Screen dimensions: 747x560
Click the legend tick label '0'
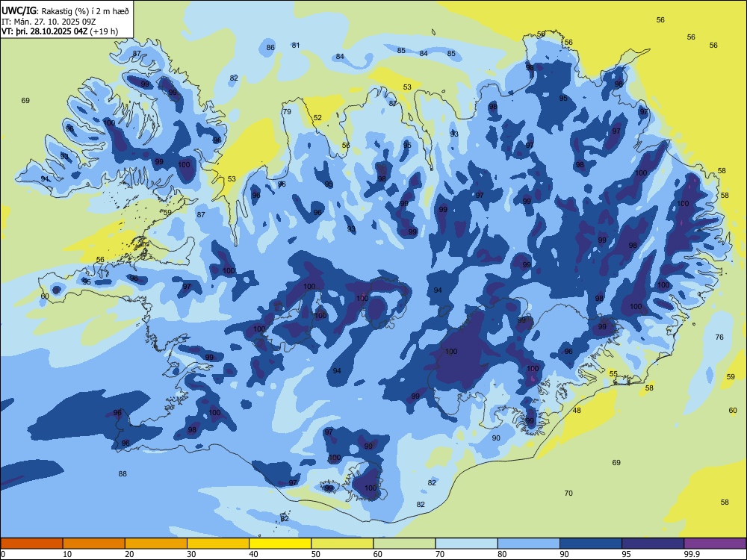tap(3, 554)
